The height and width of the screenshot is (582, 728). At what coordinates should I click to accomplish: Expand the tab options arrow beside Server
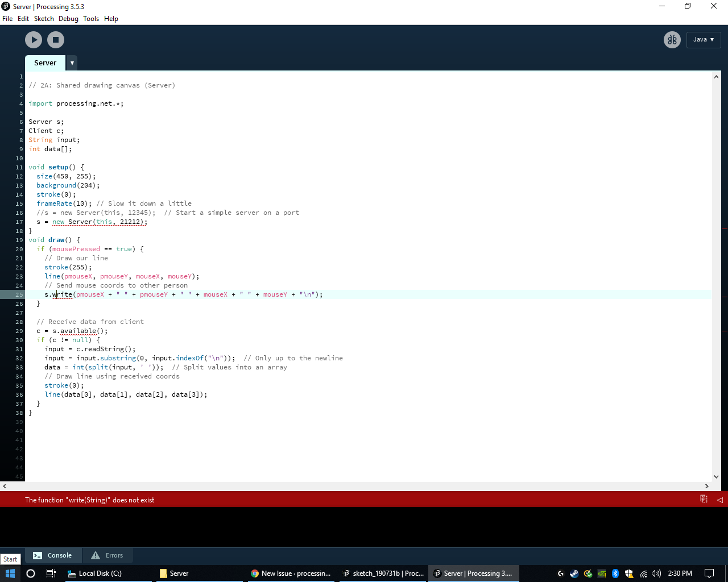(x=72, y=63)
